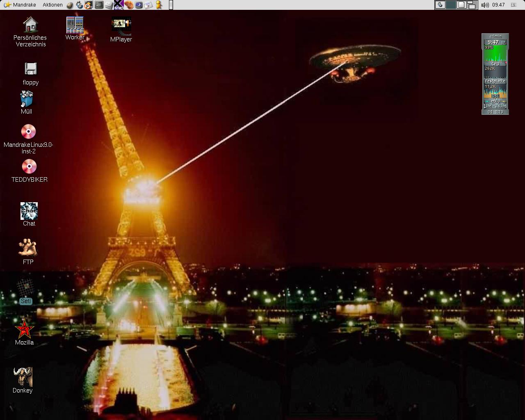Click the 262K disk chart value
The width and height of the screenshot is (525, 420).
point(490,68)
